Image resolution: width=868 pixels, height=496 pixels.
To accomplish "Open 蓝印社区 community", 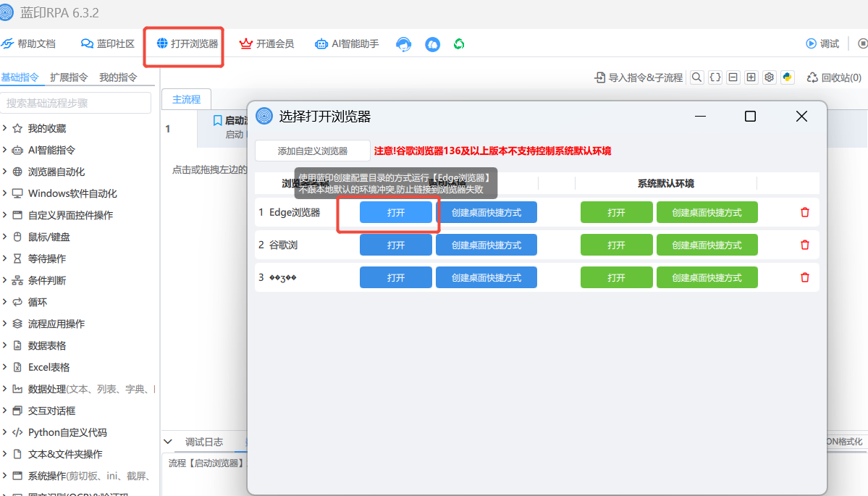I will tap(108, 43).
